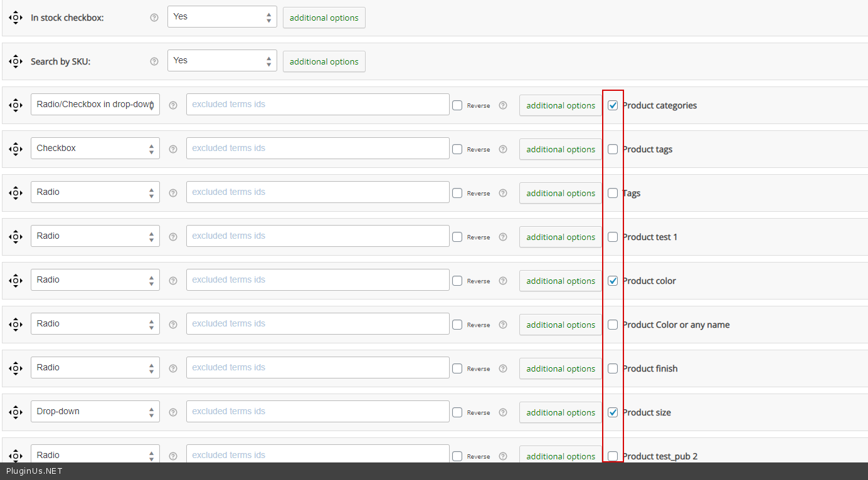868x480 pixels.
Task: Open the In stock checkbox Yes dropdown
Action: click(222, 17)
